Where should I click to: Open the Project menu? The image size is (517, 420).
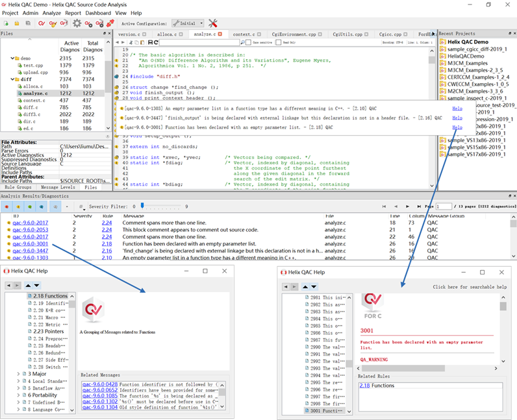click(x=10, y=13)
